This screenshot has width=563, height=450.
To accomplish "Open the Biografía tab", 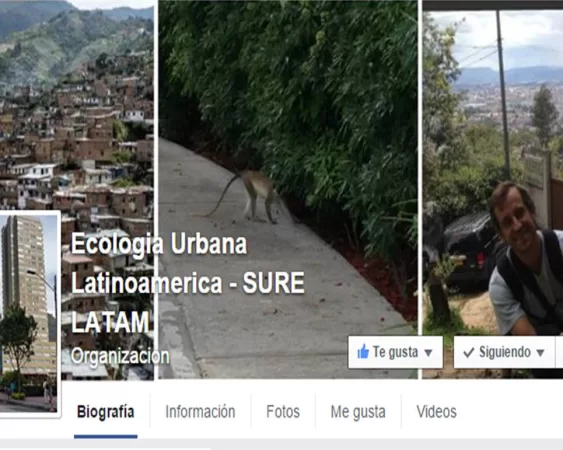I will (x=106, y=412).
